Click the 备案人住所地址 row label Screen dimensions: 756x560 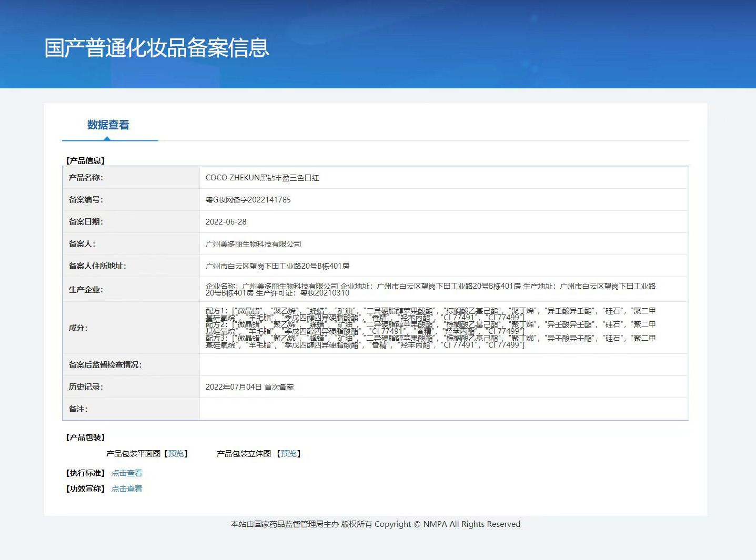click(97, 266)
